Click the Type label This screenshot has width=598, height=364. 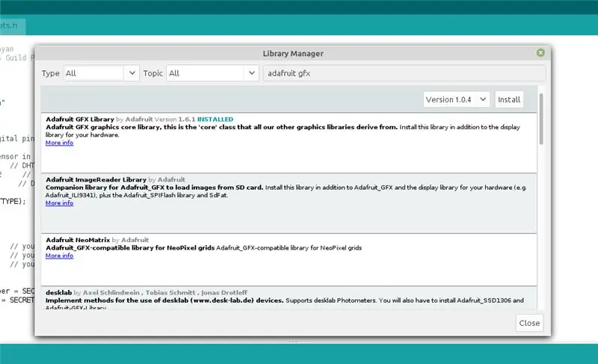51,73
